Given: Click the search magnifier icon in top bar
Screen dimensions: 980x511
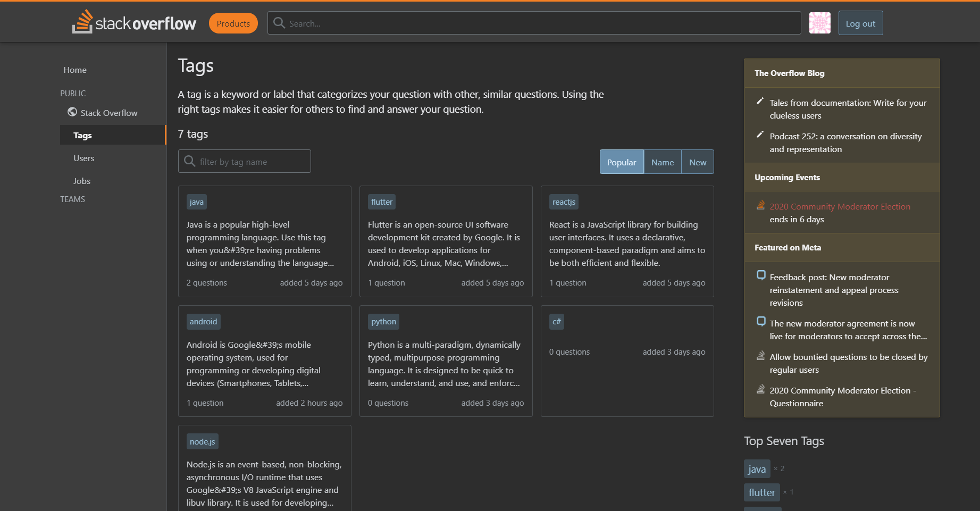Looking at the screenshot, I should 279,23.
